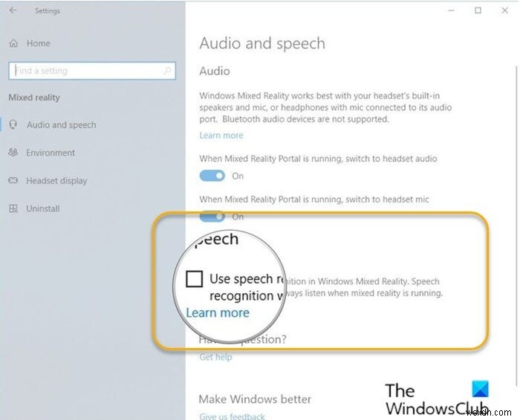This screenshot has width=520, height=420.
Task: Enable Use speech recognition checkbox
Action: click(x=195, y=279)
